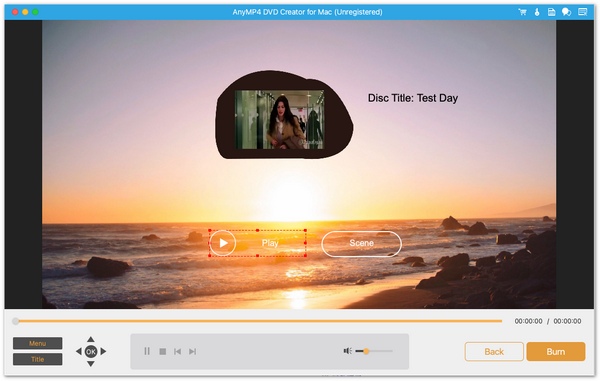Screen dimensions: 600x381
Task: Click the playback progress bar
Action: click(x=259, y=321)
